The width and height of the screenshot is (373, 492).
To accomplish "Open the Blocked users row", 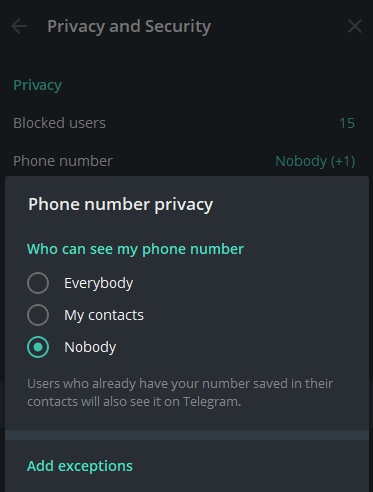I will coord(184,123).
